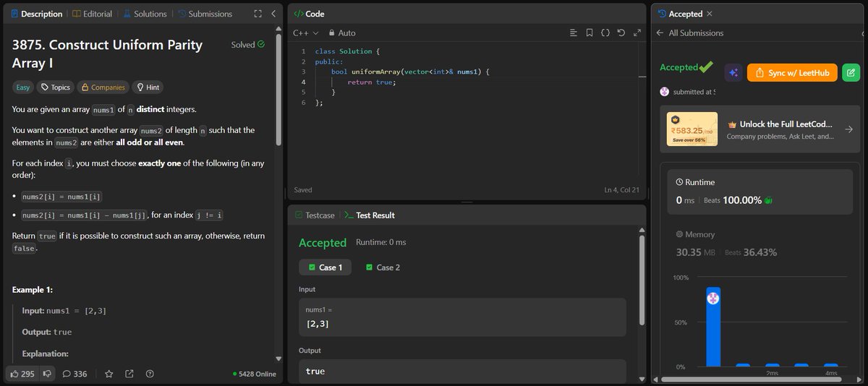Viewport: 868px width, 386px height.
Task: Click the Saved status label
Action: (x=303, y=190)
